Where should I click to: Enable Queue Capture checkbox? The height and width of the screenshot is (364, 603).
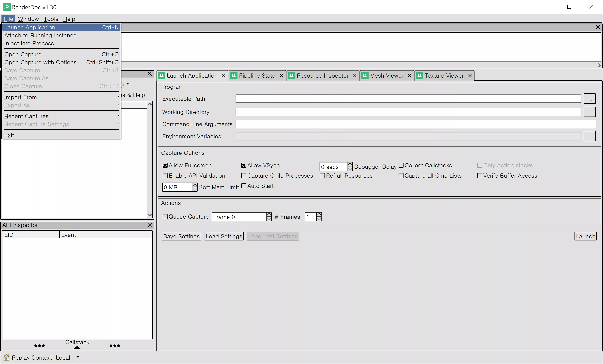(165, 217)
